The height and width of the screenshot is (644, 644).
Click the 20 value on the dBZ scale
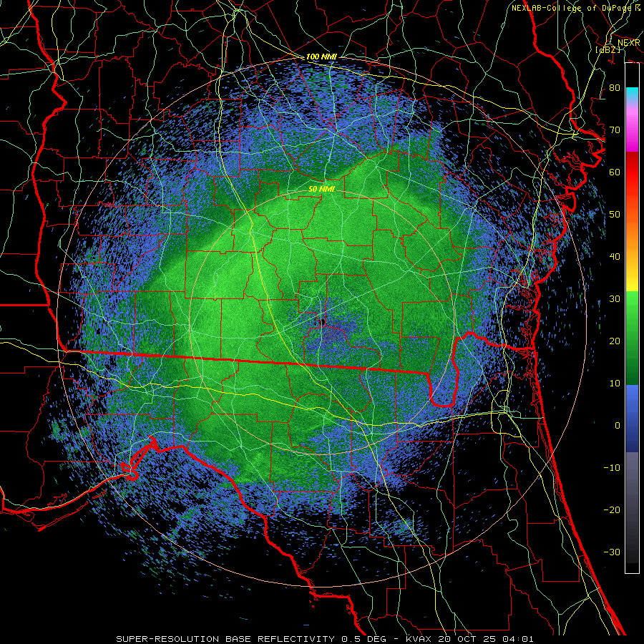tap(615, 341)
